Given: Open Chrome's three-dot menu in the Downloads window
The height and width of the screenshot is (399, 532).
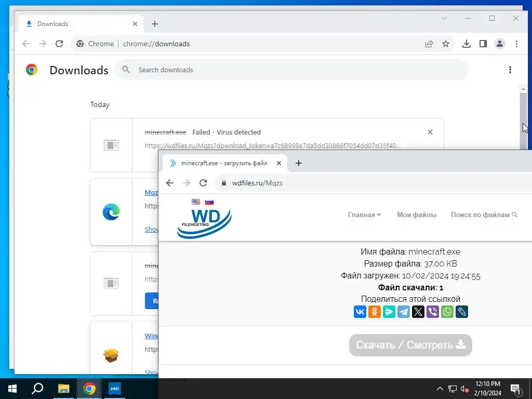Looking at the screenshot, I should 516,44.
